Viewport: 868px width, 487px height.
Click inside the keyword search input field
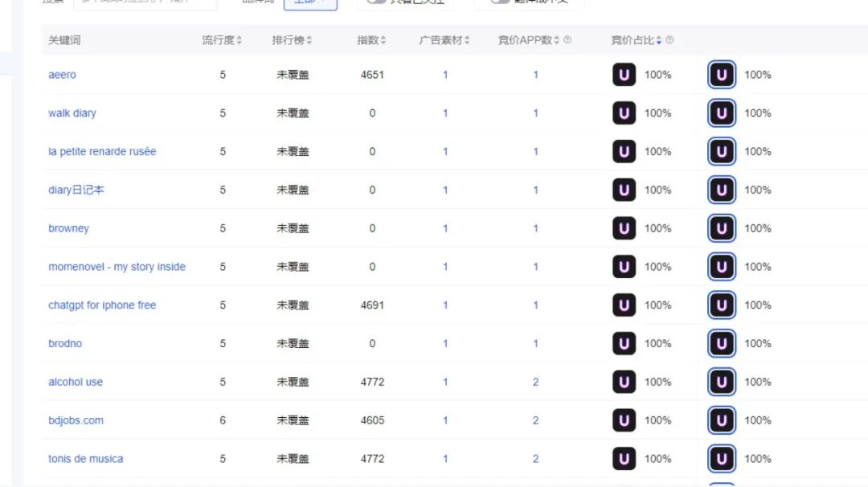tap(145, 2)
